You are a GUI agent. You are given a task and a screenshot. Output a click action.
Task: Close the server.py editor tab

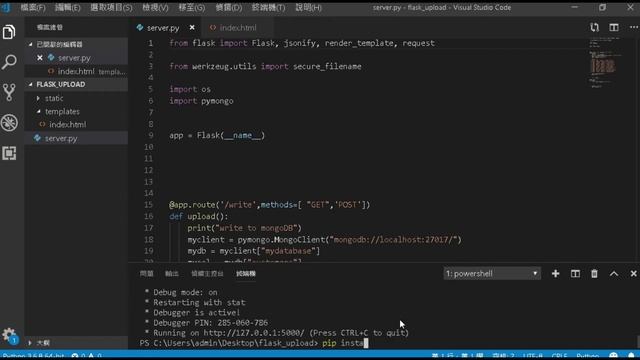pyautogui.click(x=192, y=27)
